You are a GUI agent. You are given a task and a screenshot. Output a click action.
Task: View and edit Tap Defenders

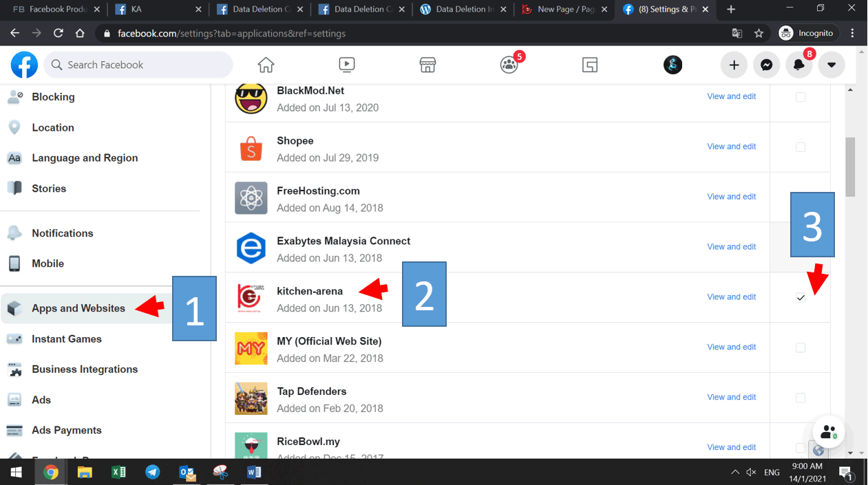point(731,398)
